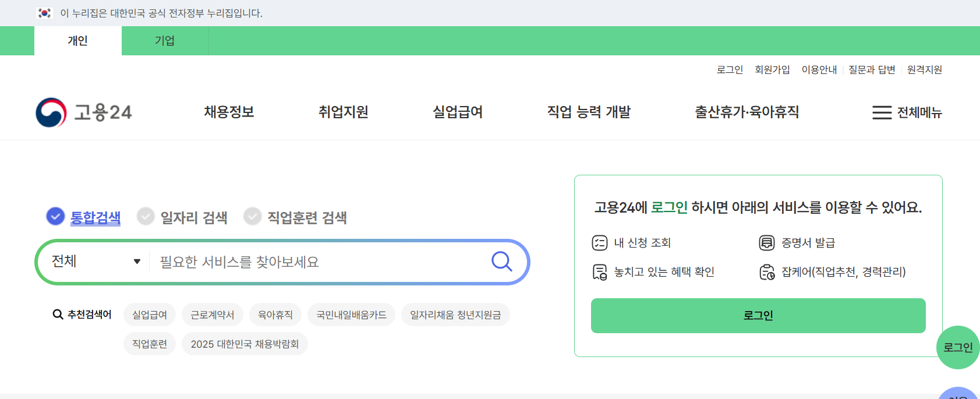The width and height of the screenshot is (980, 399).
Task: Click the Korean flag icon at top
Action: 45,13
